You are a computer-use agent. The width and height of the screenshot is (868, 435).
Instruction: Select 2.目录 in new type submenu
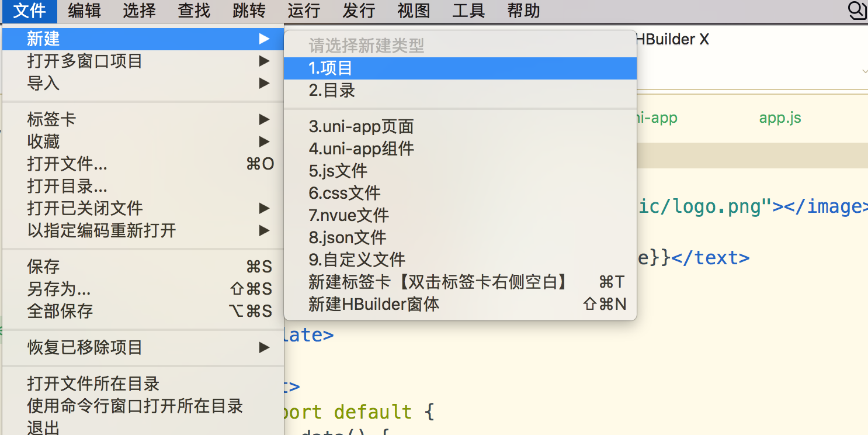pyautogui.click(x=460, y=91)
